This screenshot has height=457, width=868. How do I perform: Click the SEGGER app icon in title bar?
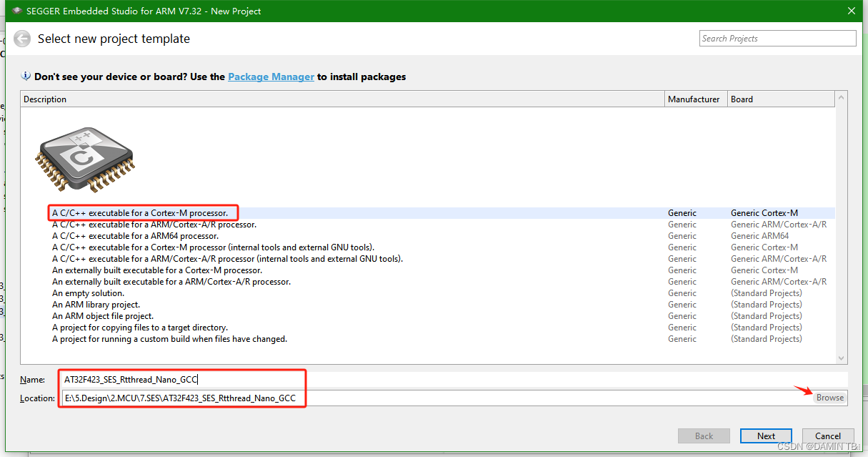pyautogui.click(x=16, y=11)
